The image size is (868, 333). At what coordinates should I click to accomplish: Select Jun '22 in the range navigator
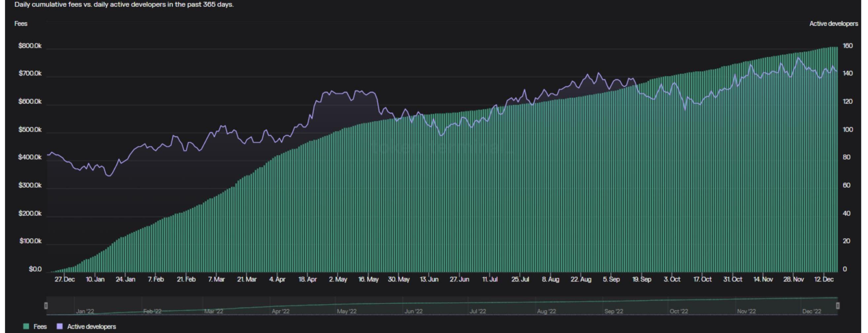413,311
